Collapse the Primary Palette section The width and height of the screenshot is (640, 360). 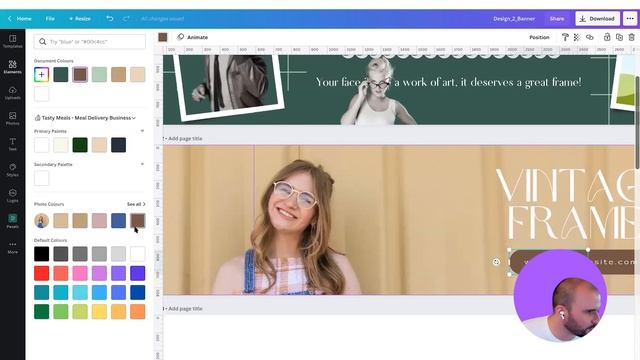pyautogui.click(x=142, y=131)
